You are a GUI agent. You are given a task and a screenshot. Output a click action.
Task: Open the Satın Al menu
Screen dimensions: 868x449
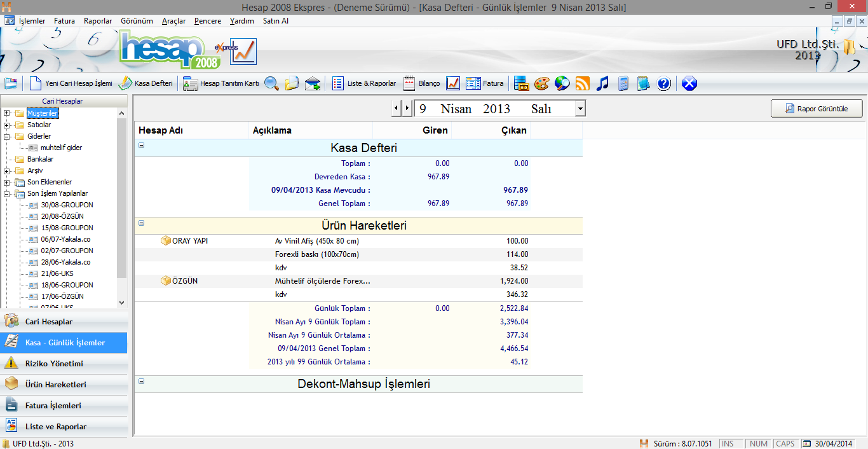[276, 21]
